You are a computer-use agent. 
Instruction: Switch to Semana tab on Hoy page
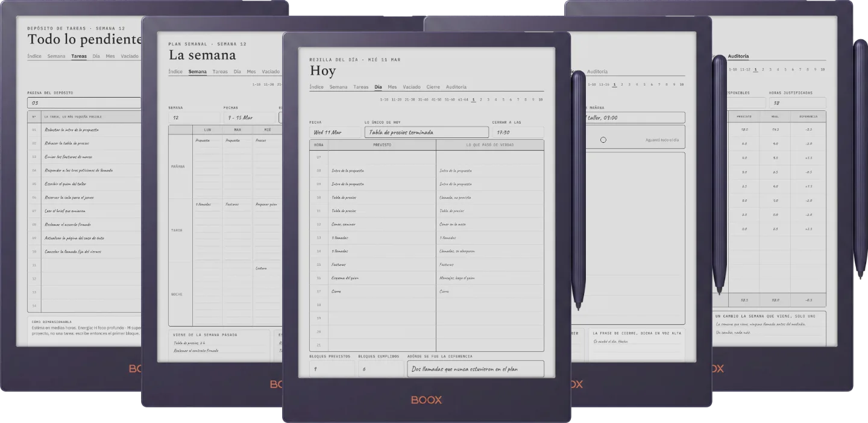338,87
